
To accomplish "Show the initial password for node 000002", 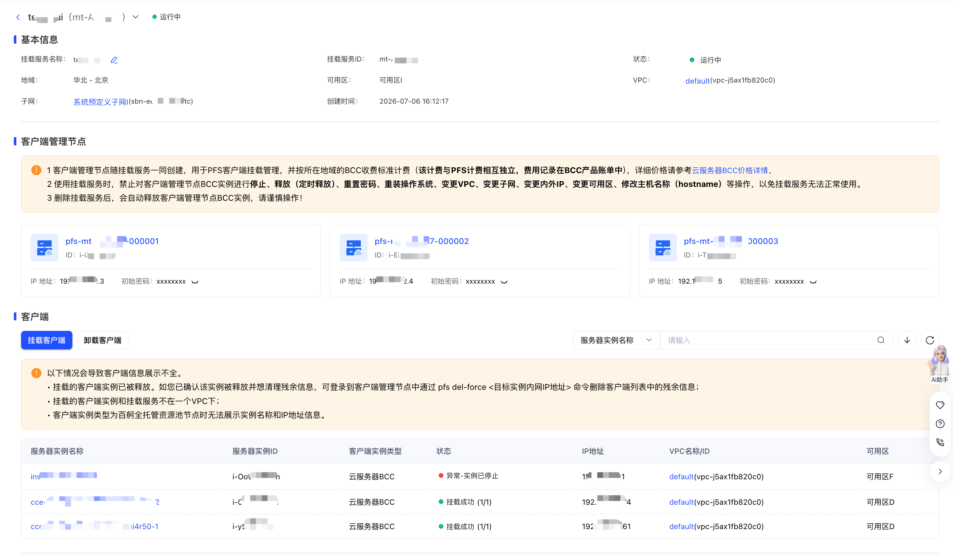I will point(504,282).
